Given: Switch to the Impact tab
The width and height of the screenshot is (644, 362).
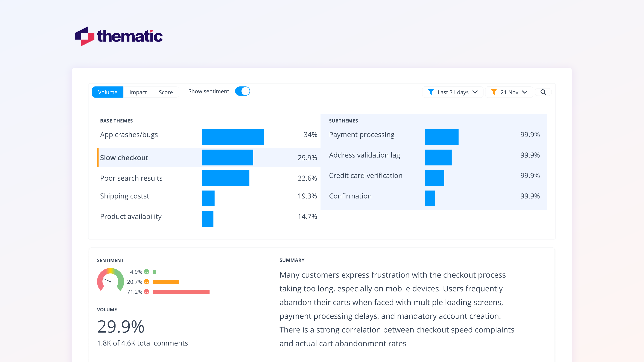Looking at the screenshot, I should click(x=138, y=92).
